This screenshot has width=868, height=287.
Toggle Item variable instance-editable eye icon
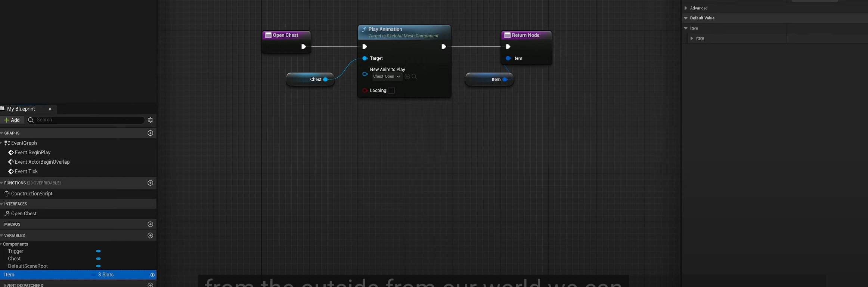pos(152,275)
